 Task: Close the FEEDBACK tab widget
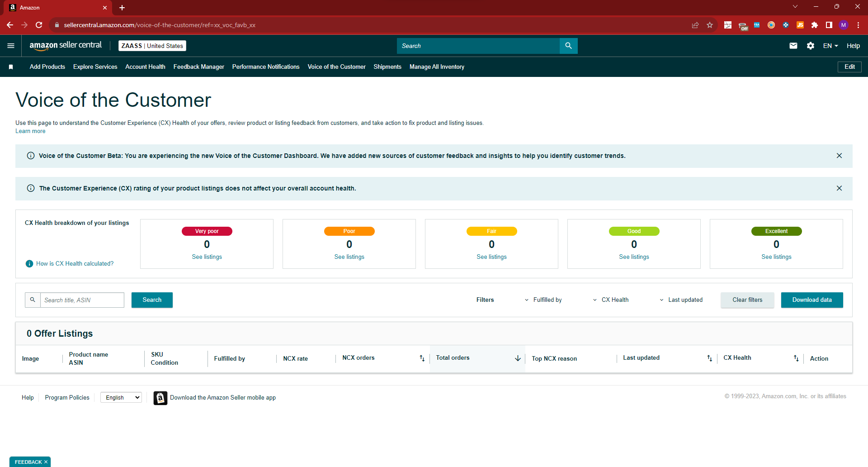point(46,462)
